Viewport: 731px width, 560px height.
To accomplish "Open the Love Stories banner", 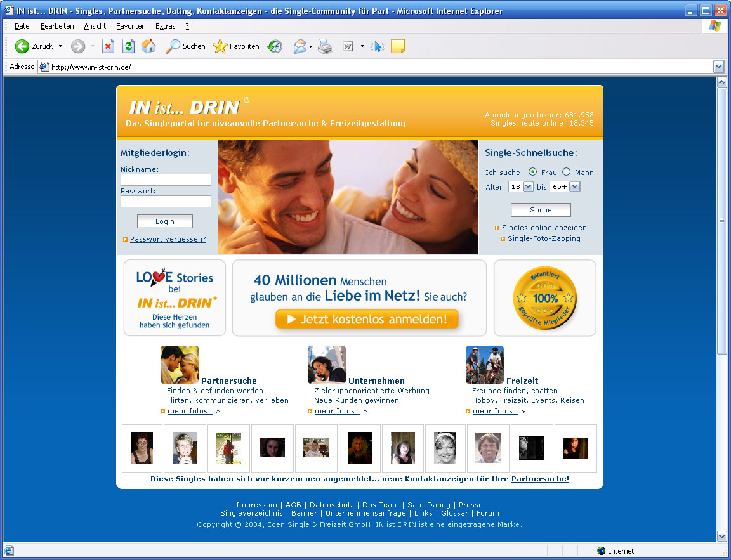I will 175,297.
